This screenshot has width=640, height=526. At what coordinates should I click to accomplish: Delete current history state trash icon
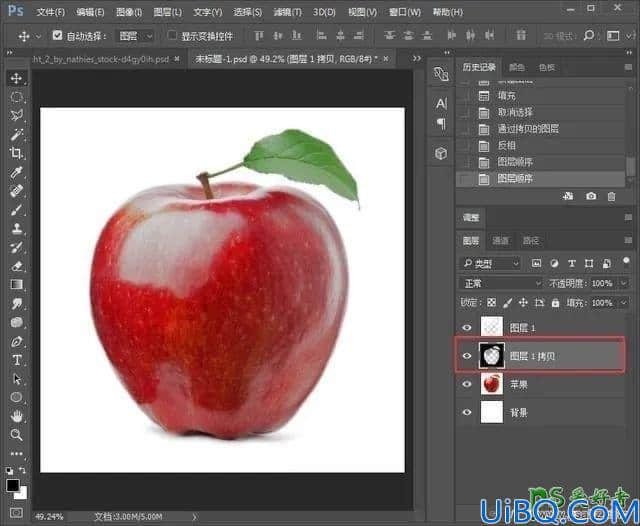click(611, 196)
